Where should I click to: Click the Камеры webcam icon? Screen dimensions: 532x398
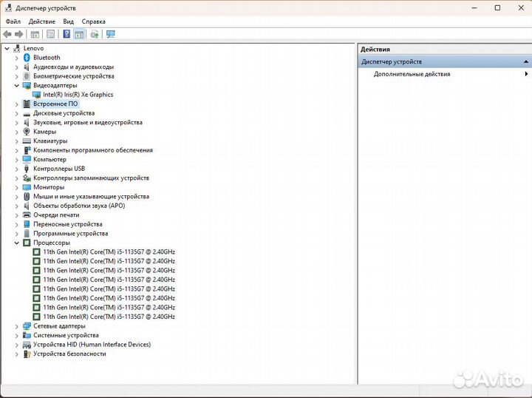click(x=27, y=132)
